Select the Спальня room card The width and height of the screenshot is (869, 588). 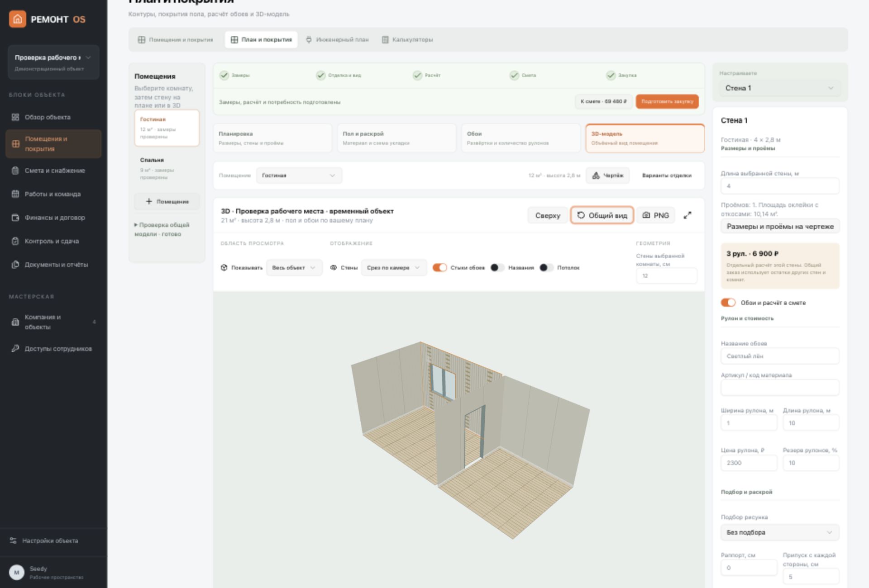pyautogui.click(x=167, y=168)
